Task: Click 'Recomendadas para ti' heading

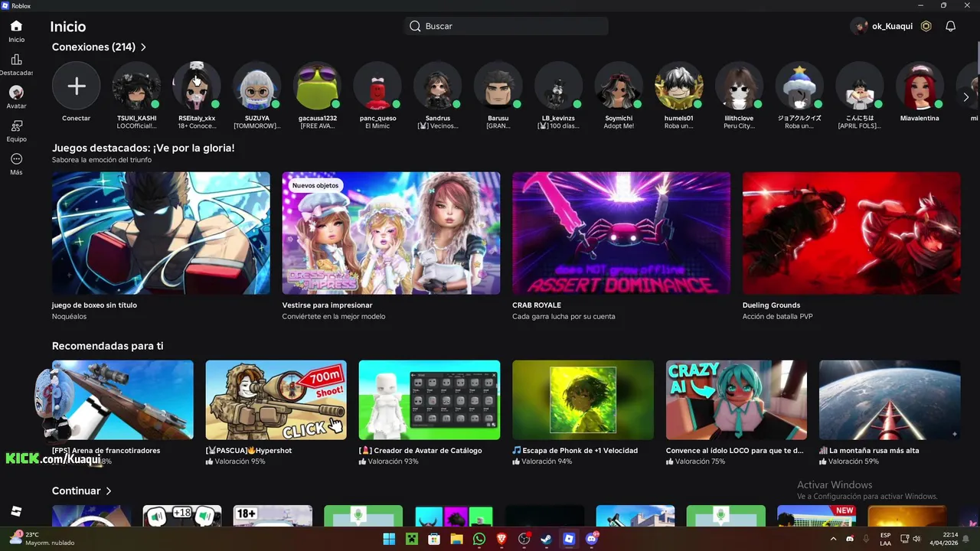Action: tap(107, 346)
